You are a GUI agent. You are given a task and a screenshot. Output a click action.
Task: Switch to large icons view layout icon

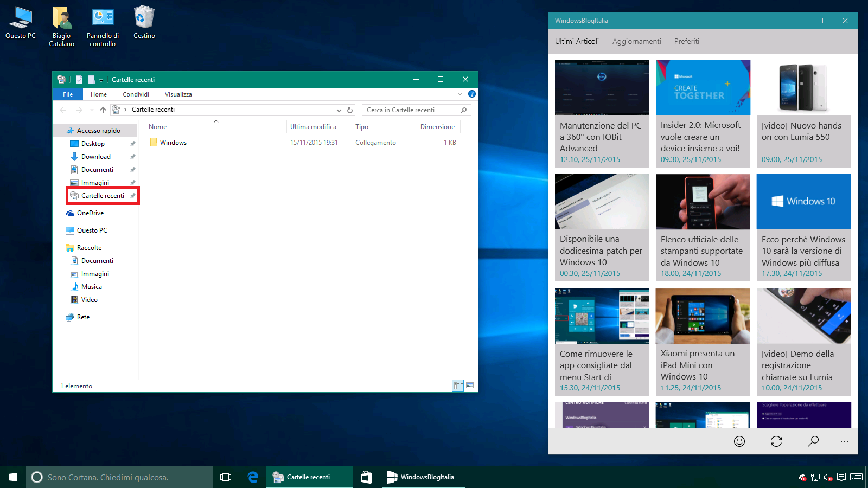coord(470,386)
